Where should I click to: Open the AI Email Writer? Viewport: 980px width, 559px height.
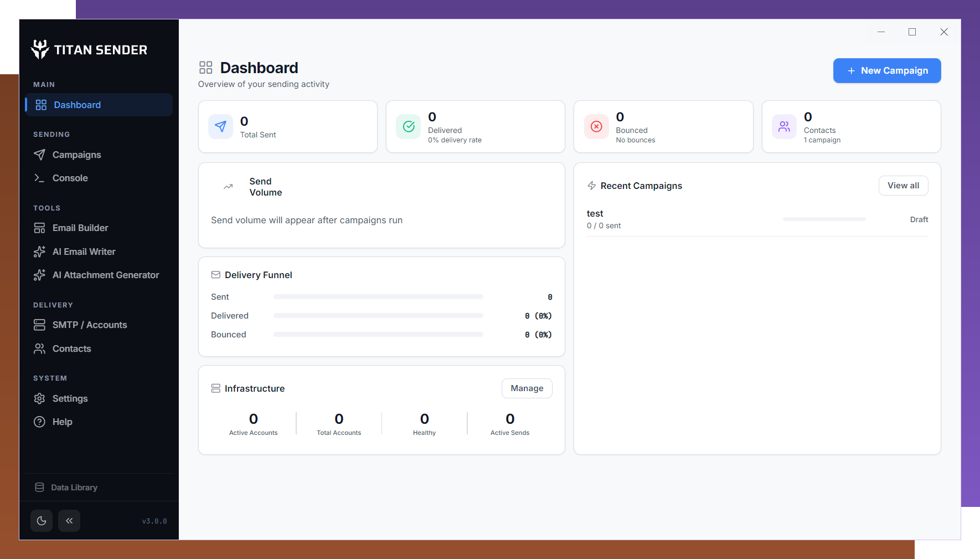(x=83, y=252)
